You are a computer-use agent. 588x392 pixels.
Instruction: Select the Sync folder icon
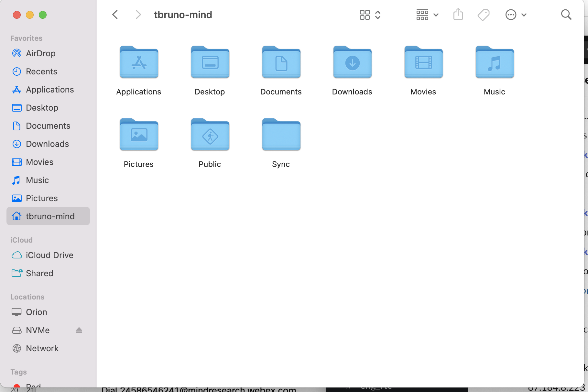click(x=281, y=135)
